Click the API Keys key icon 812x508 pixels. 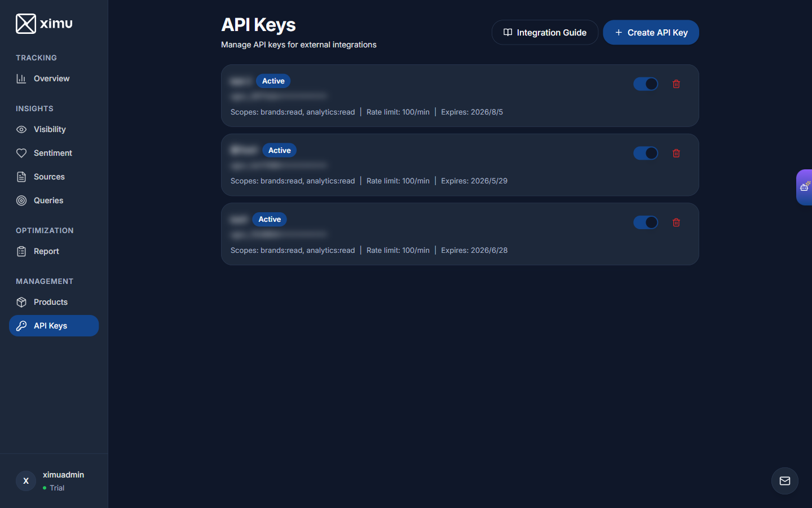21,326
